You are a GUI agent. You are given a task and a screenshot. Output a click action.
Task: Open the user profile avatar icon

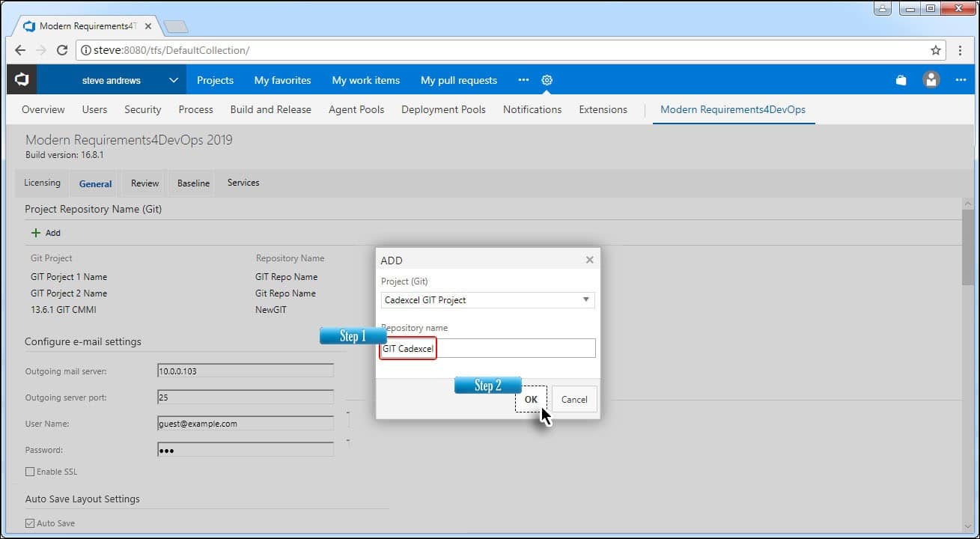tap(931, 79)
